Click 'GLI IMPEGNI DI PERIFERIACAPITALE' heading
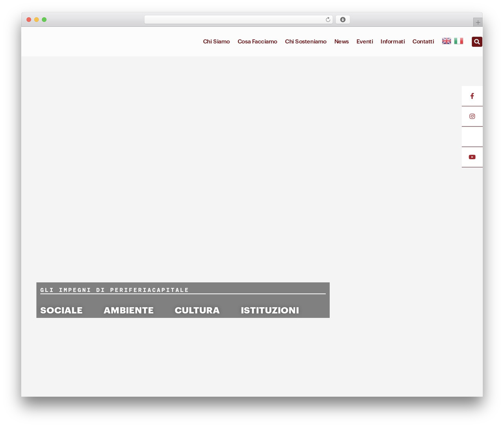Viewport: 504px width, 427px height. (114, 290)
